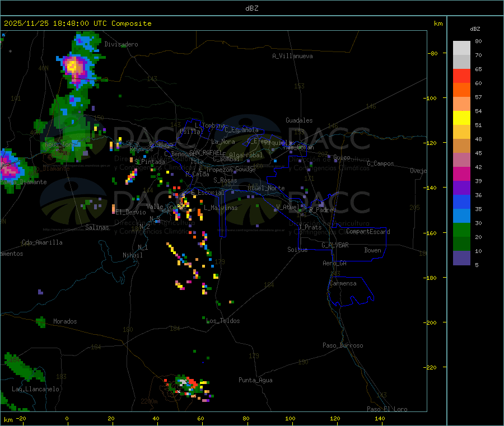Click the magenta 42 dBZ legend swatch
The image size is (504, 426).
[461, 174]
